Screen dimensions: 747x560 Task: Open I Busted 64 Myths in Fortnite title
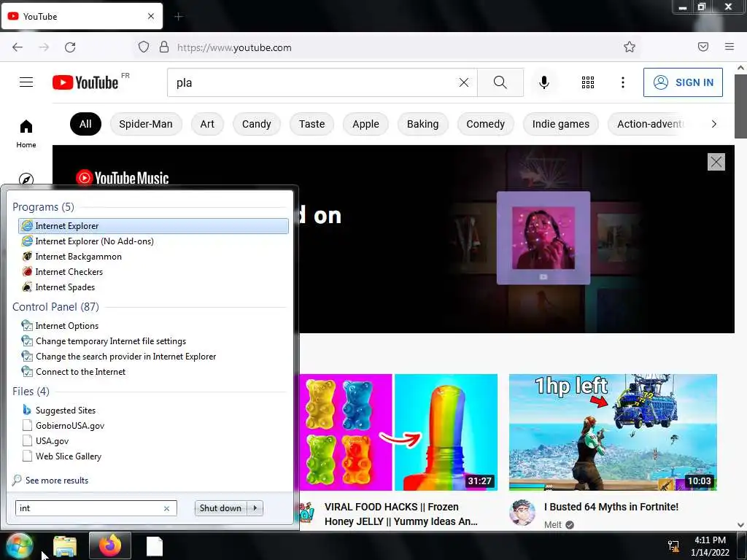(611, 507)
